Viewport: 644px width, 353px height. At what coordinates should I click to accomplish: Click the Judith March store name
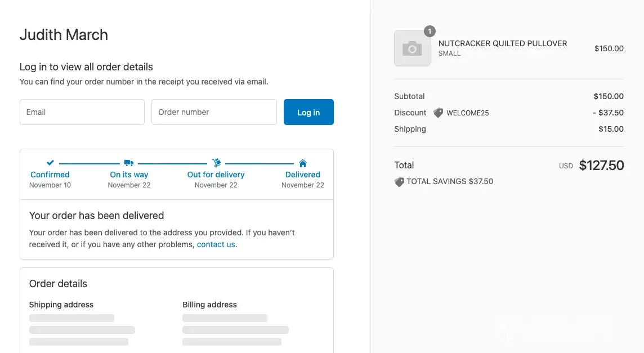pyautogui.click(x=64, y=35)
